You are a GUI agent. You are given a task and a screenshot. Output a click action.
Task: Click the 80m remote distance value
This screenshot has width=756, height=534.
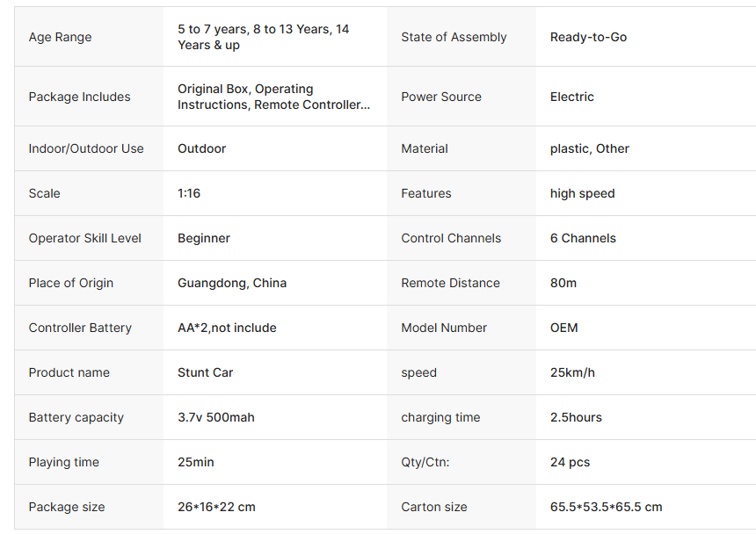coord(563,283)
